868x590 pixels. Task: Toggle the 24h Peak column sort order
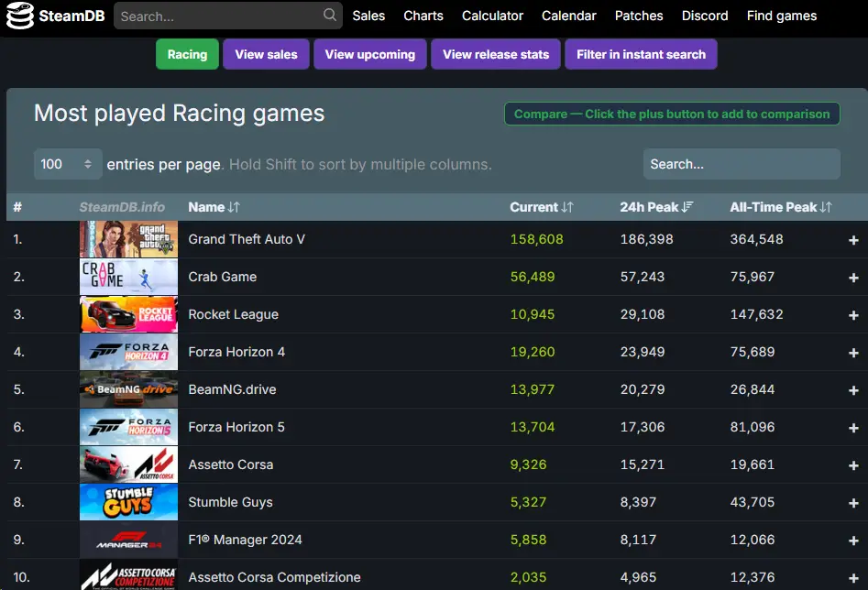[x=656, y=207]
